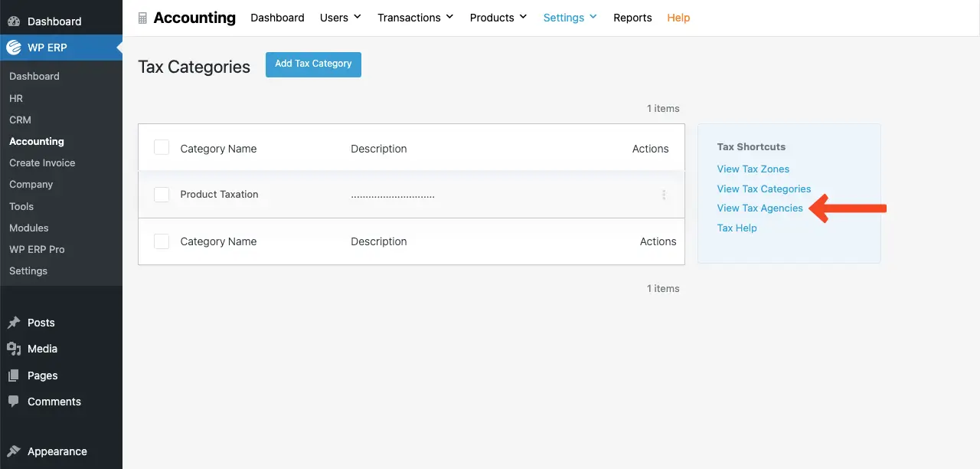The height and width of the screenshot is (469, 980).
Task: Click the Comments bubble icon
Action: coord(14,402)
